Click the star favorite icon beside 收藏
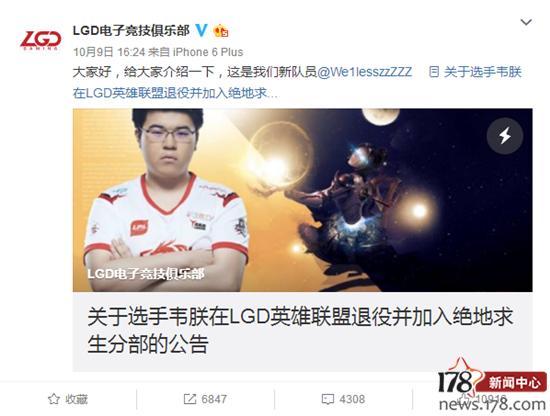 pyautogui.click(x=53, y=399)
